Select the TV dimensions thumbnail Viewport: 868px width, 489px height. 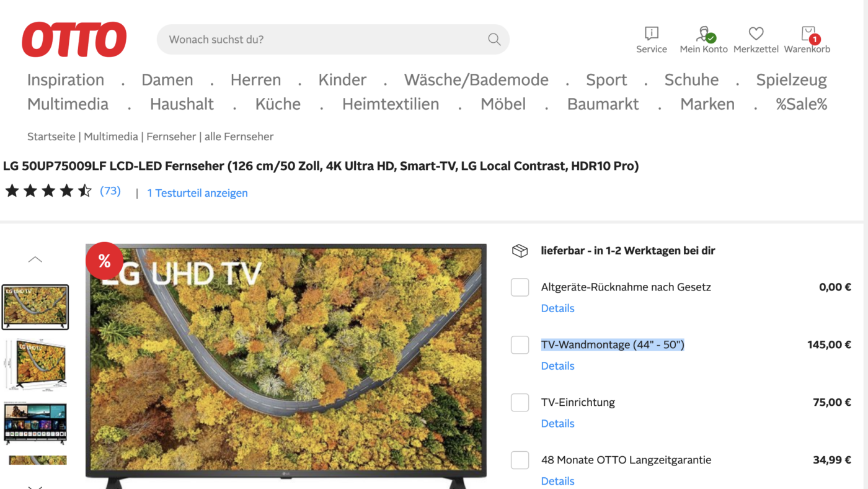tap(35, 365)
